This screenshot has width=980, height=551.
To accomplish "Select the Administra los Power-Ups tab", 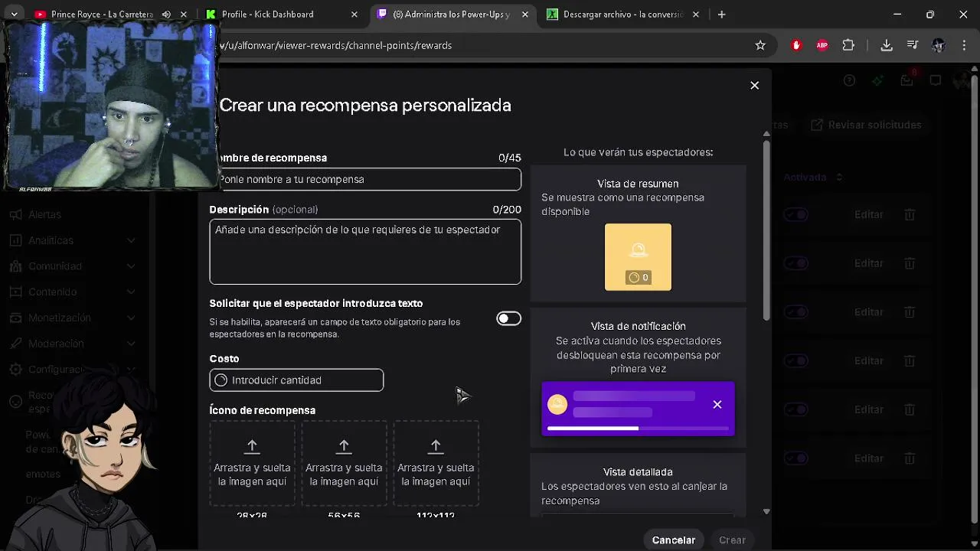I will 453,15.
